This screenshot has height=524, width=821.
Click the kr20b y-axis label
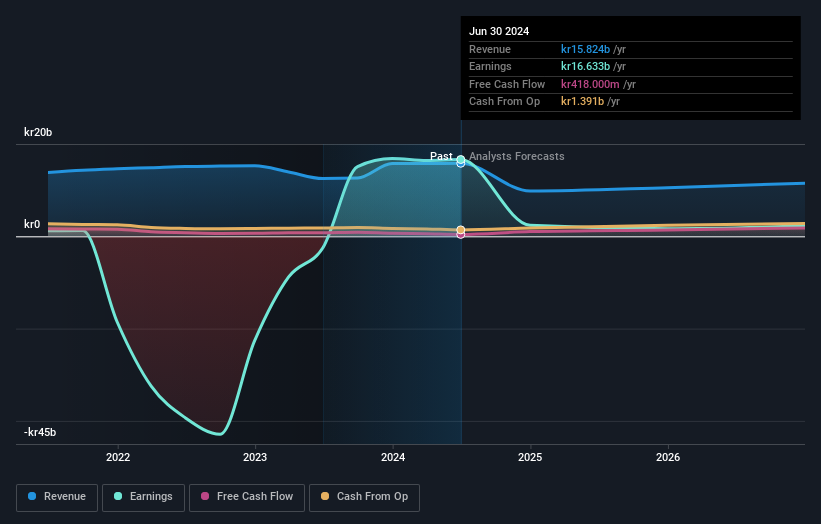tap(38, 132)
